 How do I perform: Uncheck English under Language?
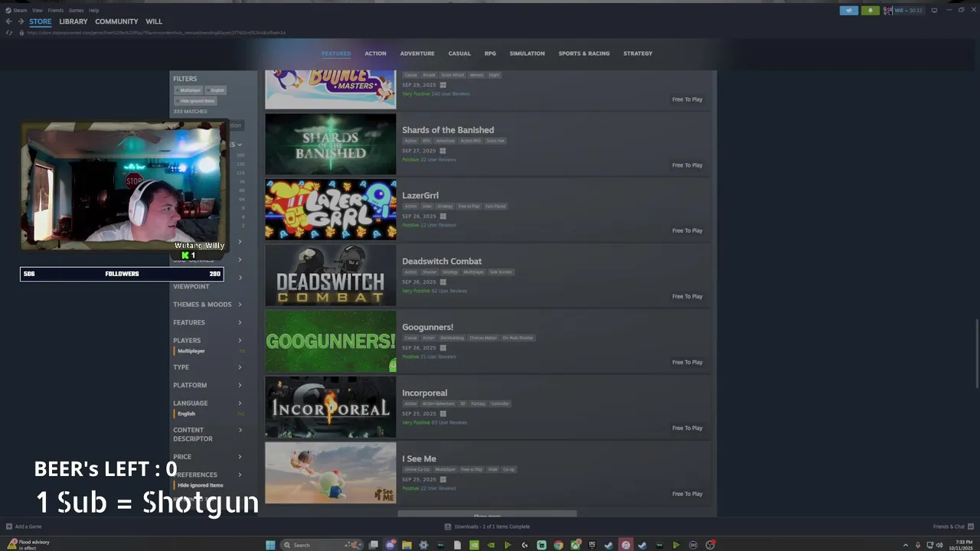click(186, 414)
